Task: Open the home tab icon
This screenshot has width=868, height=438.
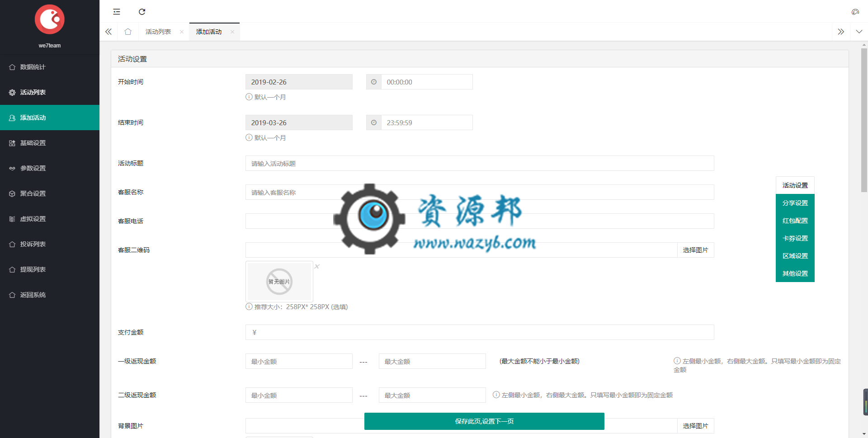Action: pyautogui.click(x=128, y=32)
